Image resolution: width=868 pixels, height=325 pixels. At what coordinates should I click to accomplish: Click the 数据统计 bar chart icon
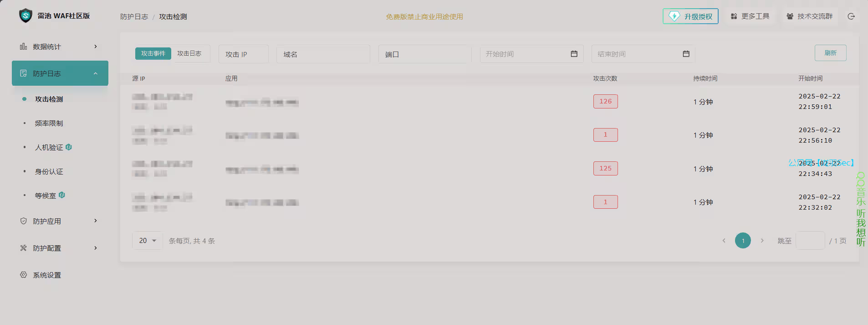23,46
